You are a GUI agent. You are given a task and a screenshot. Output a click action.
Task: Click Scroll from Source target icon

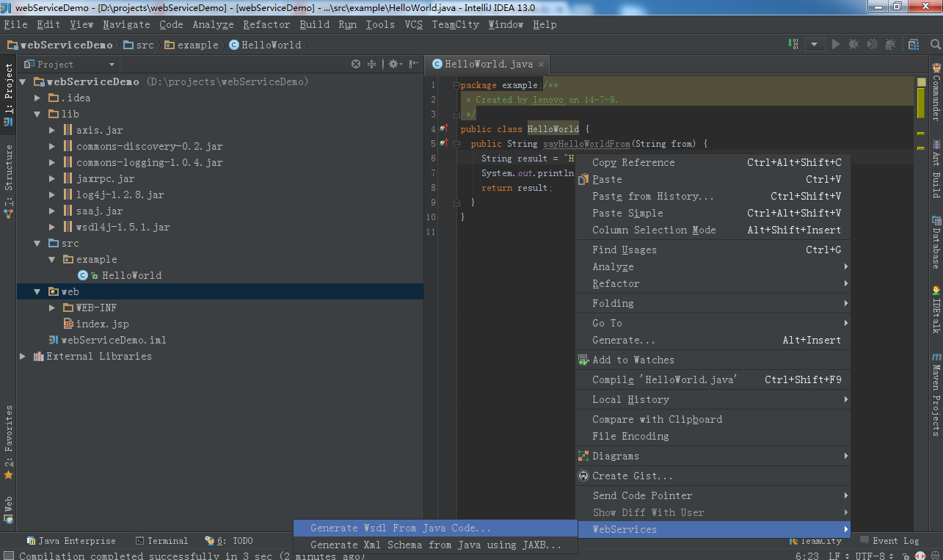coord(356,64)
